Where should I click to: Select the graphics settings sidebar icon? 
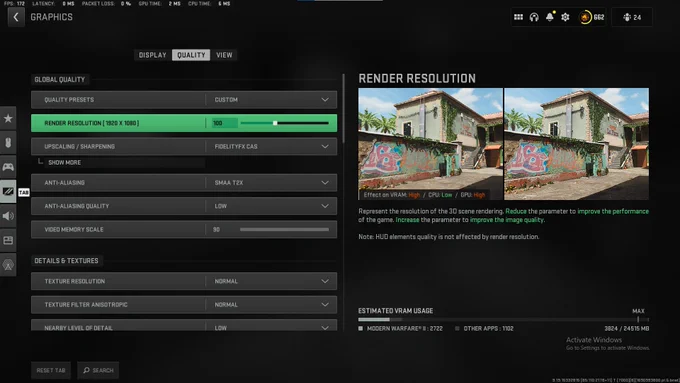(x=8, y=191)
